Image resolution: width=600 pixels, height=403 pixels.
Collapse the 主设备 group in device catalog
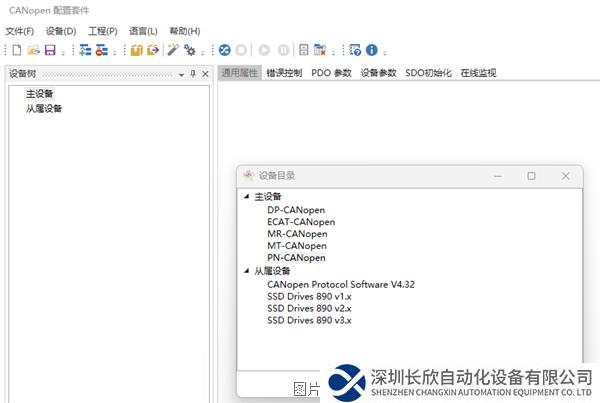(246, 197)
